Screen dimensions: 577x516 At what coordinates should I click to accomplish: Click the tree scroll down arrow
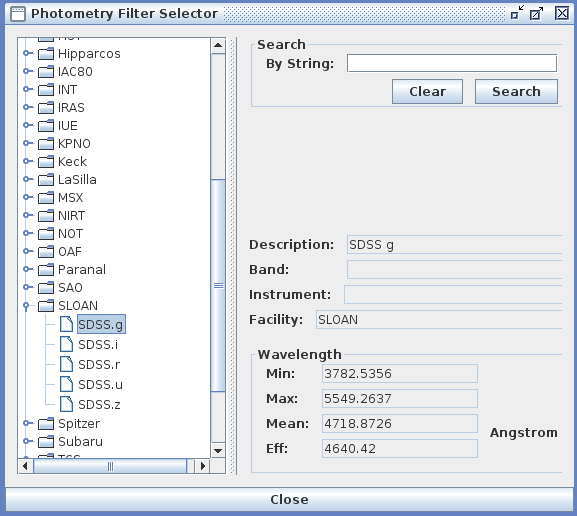click(x=218, y=450)
